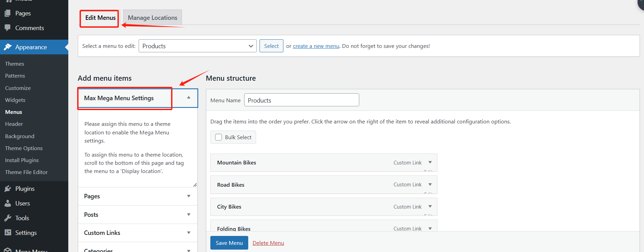Viewport: 644px width, 252px height.
Task: Click the Users person icon
Action: [8, 203]
